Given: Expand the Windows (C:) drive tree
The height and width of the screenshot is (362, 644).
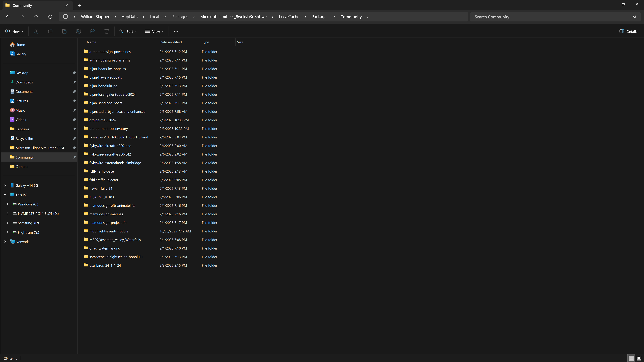Looking at the screenshot, I should pos(8,204).
